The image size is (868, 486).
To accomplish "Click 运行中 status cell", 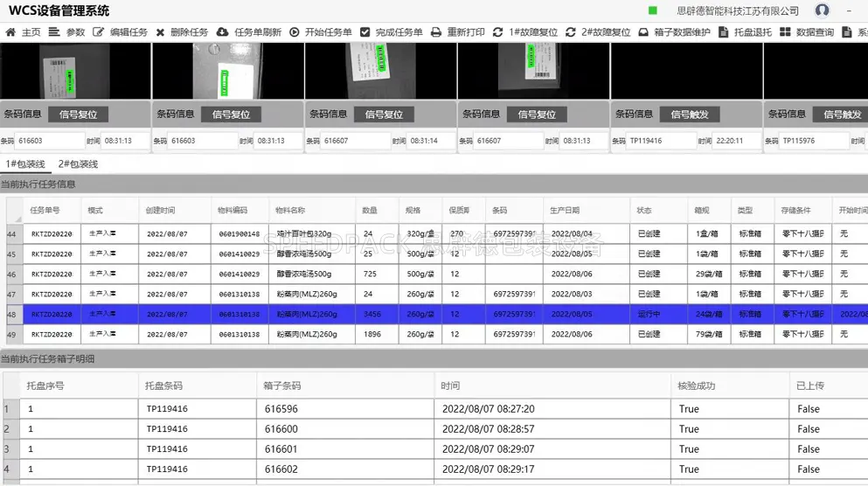I will 659,314.
